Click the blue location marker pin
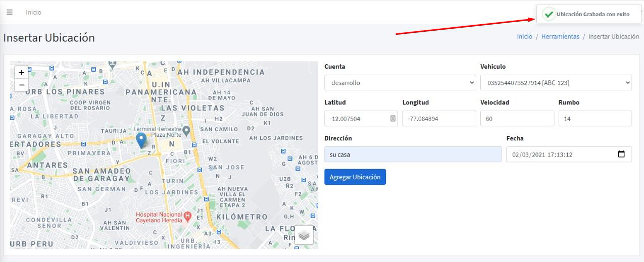 click(x=141, y=140)
